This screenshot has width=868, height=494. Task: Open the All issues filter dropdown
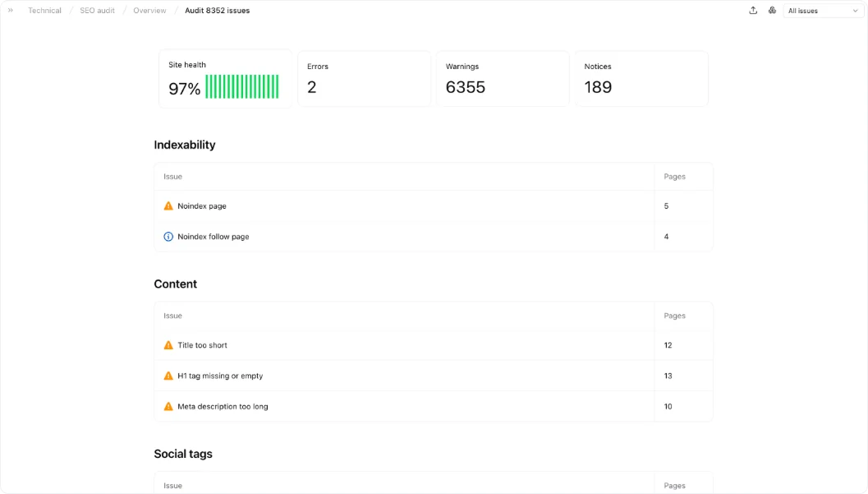coord(821,10)
